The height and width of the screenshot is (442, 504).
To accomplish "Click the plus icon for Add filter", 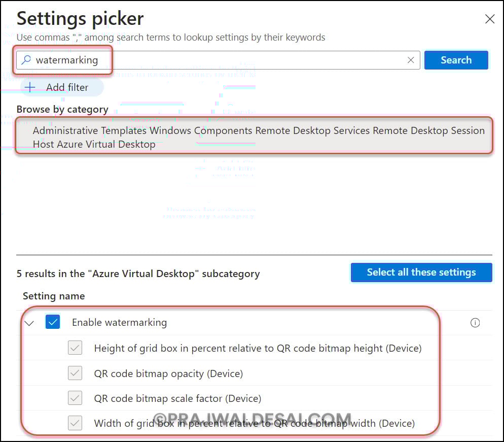I will [30, 87].
